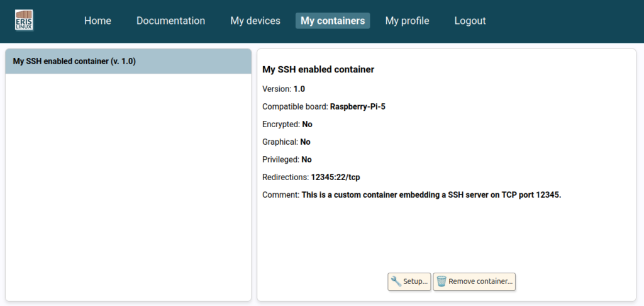Click the My SSH enabled container heading
This screenshot has height=306, width=644.
(x=318, y=69)
